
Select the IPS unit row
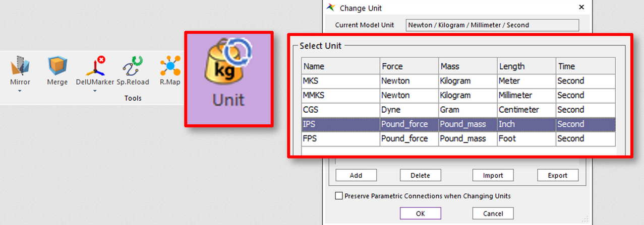(x=458, y=124)
